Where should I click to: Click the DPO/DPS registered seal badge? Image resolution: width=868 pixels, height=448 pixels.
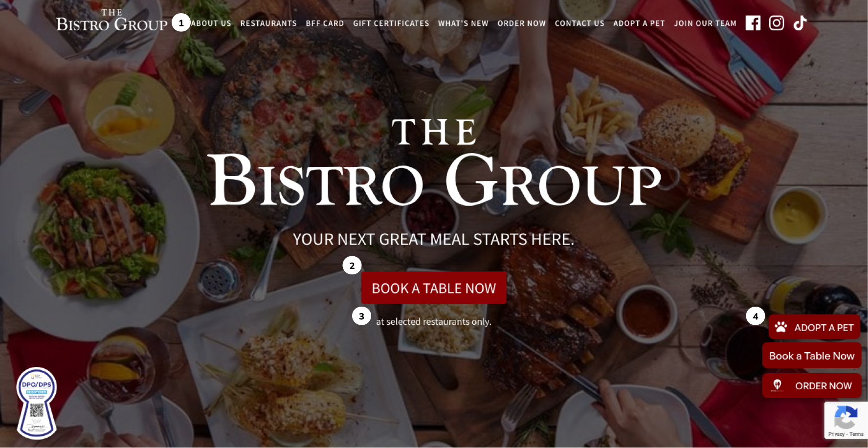point(37,403)
